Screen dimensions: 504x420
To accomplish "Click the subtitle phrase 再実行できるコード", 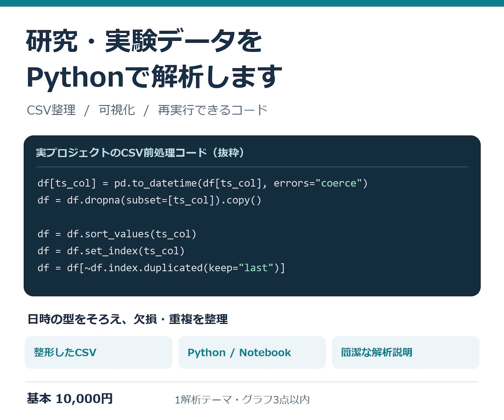I will click(213, 110).
